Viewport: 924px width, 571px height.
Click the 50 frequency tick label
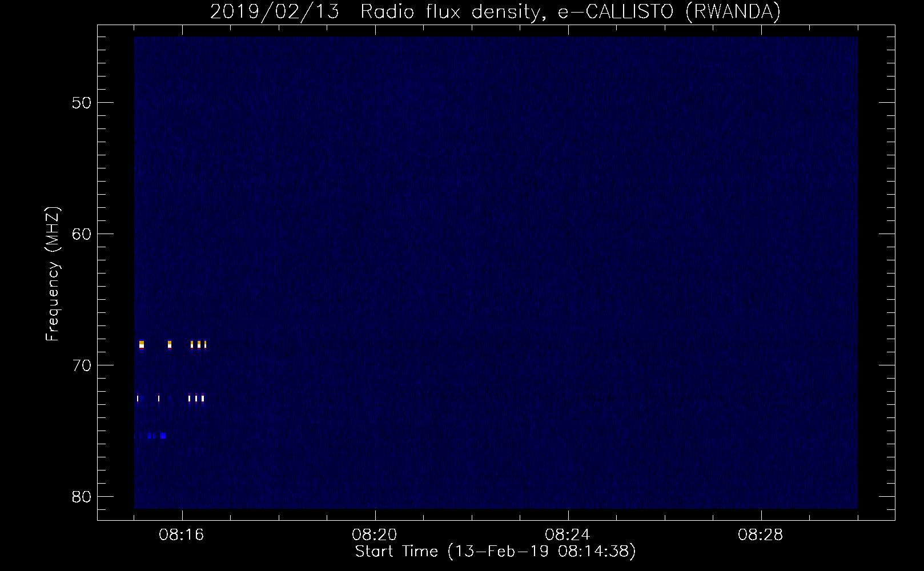click(82, 103)
